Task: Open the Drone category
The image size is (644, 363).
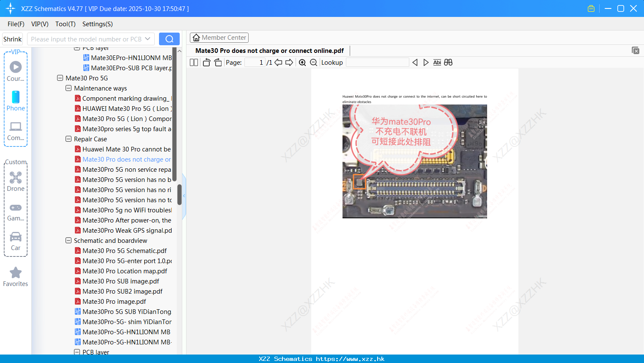Action: pos(16,181)
